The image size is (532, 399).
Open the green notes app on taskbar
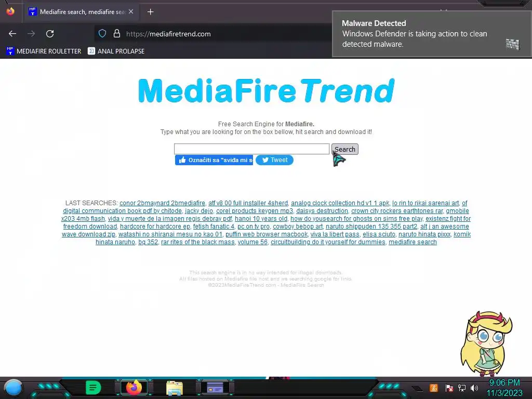point(94,388)
